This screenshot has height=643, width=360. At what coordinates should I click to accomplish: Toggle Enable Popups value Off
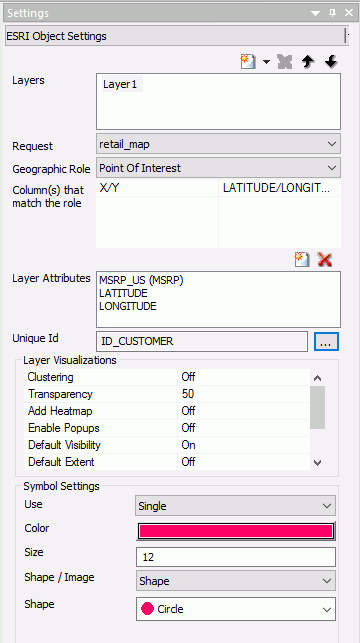coord(244,428)
